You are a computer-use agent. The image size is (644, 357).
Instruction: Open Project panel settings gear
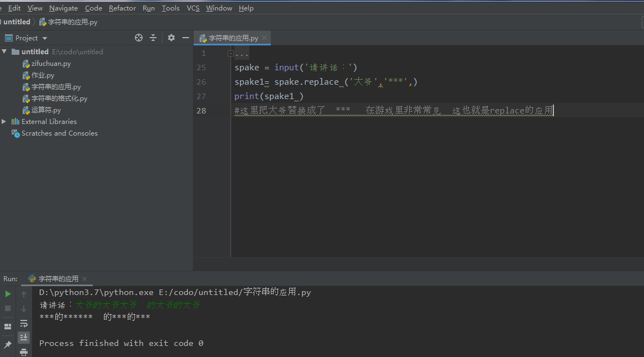click(171, 38)
